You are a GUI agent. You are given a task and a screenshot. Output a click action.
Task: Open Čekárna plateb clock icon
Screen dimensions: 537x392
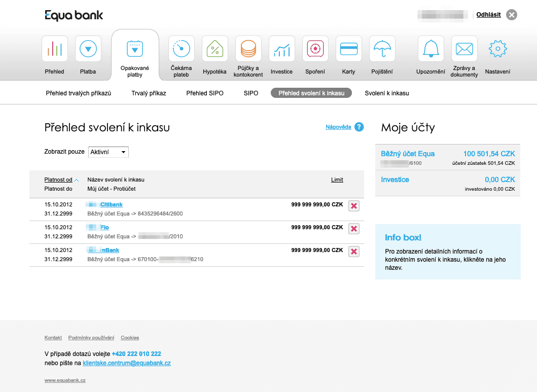(x=181, y=49)
